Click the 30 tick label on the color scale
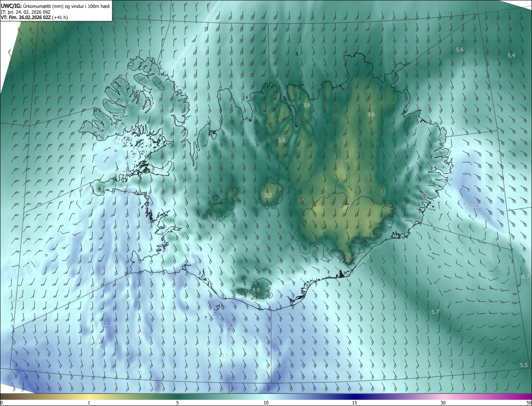532x406 pixels. click(443, 403)
